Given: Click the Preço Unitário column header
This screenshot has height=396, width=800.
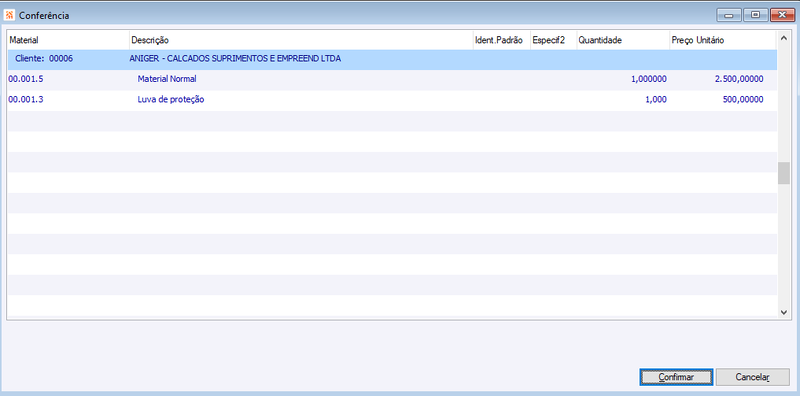Looking at the screenshot, I should point(723,40).
